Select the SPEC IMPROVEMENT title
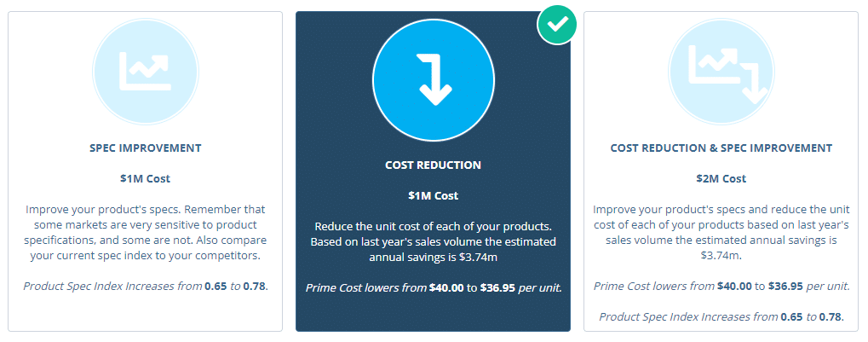Image resolution: width=868 pixels, height=342 pixels. pos(146,148)
